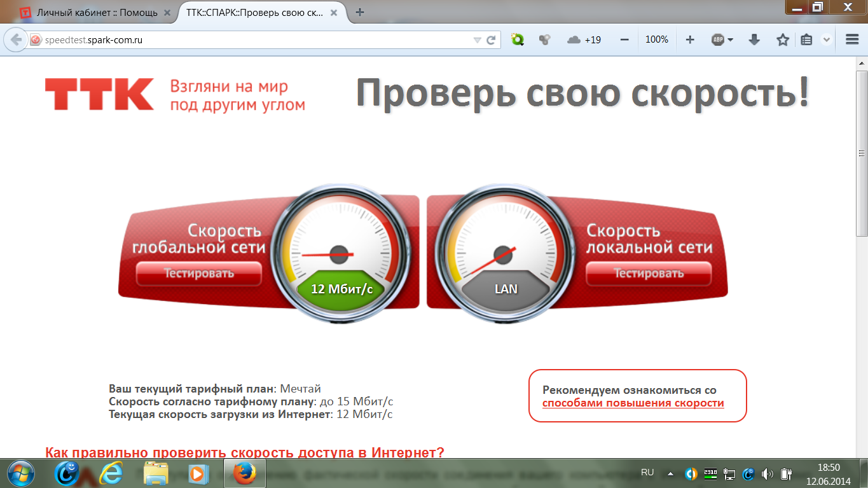Screen dimensions: 868x488
Task: Open the green search-engine icon in toolbar
Action: [518, 39]
